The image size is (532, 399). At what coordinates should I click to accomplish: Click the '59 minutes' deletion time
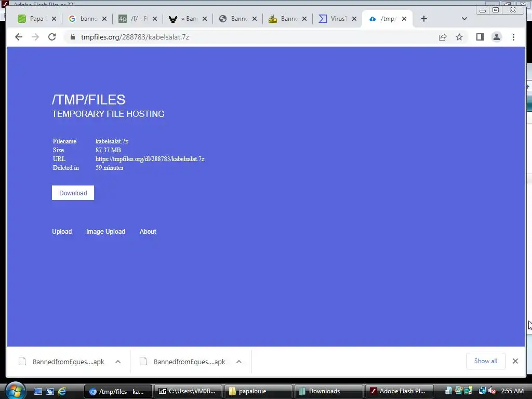109,168
